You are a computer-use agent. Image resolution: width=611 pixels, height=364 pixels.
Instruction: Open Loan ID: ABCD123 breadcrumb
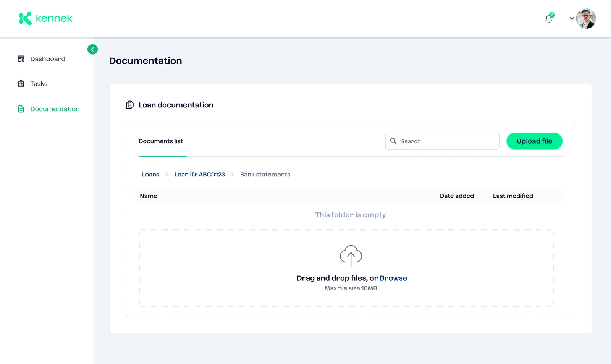tap(199, 175)
